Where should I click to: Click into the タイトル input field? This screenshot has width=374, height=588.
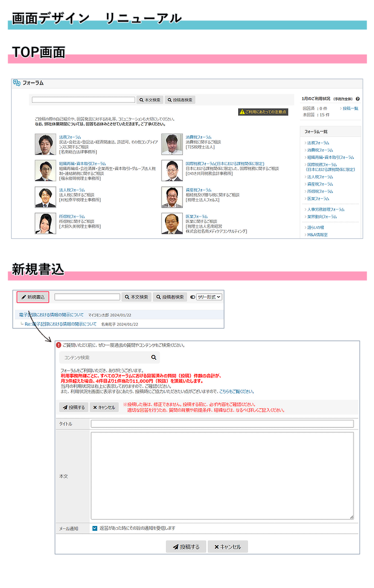pos(222,424)
